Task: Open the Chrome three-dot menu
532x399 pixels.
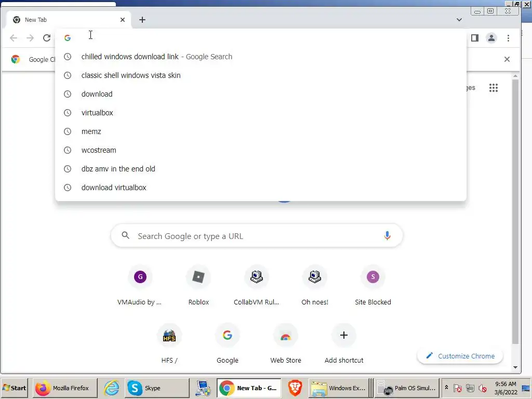Action: point(508,38)
